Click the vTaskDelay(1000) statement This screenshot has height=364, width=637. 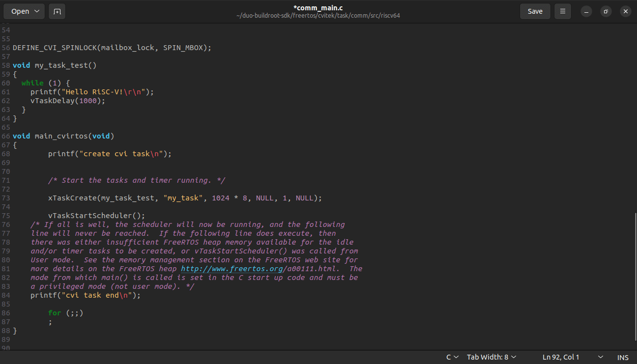pyautogui.click(x=67, y=101)
